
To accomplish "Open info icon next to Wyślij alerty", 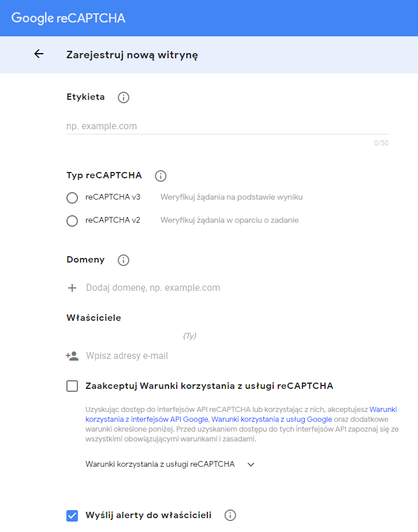I will (230, 515).
